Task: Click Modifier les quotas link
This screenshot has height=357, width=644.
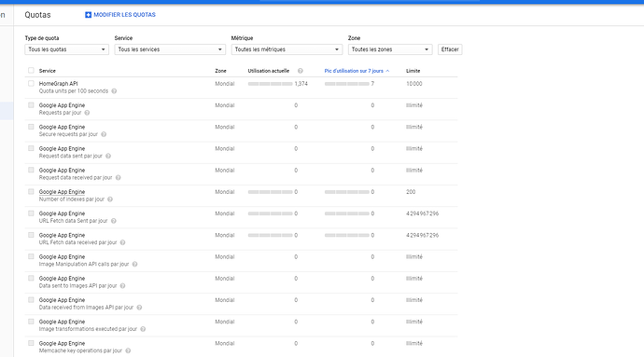Action: click(x=124, y=15)
